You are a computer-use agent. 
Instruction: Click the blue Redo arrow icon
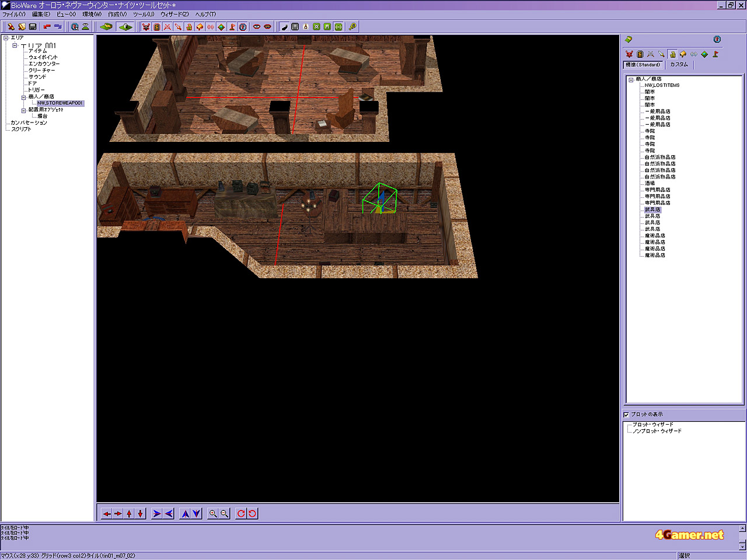point(58,27)
